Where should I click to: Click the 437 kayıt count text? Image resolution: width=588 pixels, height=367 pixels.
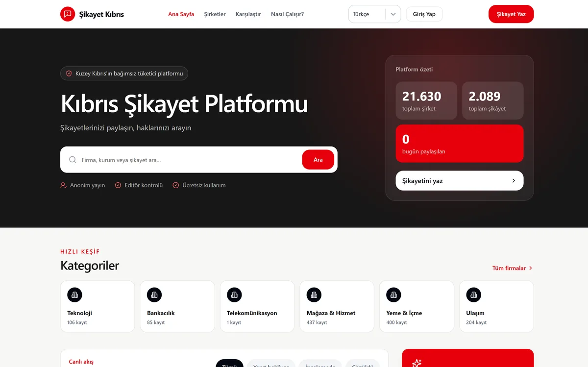(317, 322)
